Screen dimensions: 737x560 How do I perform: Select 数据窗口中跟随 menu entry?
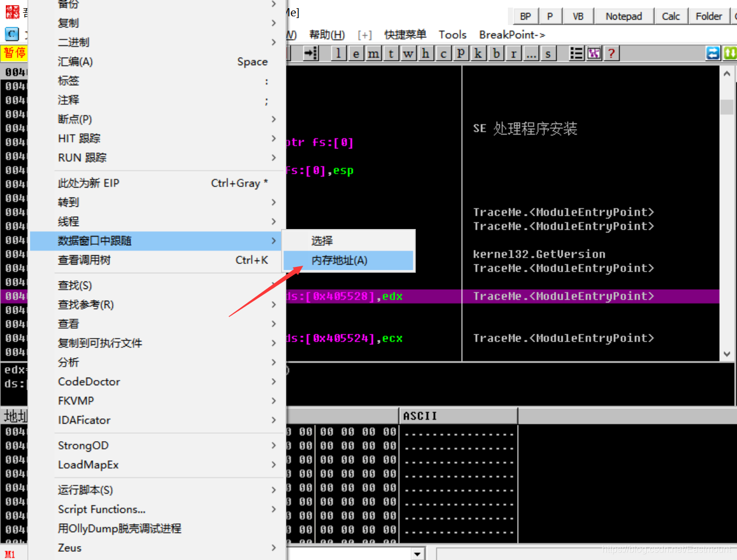point(157,241)
